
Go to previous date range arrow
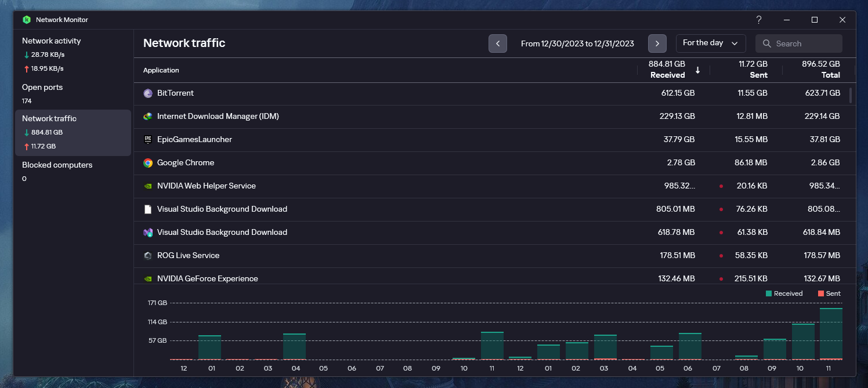(x=498, y=43)
